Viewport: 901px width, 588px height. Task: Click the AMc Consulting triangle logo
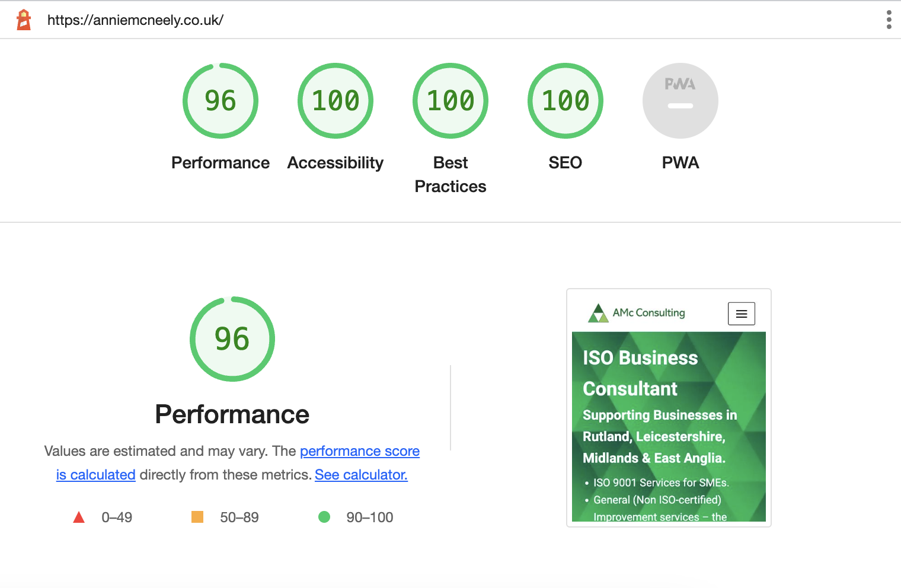tap(598, 313)
